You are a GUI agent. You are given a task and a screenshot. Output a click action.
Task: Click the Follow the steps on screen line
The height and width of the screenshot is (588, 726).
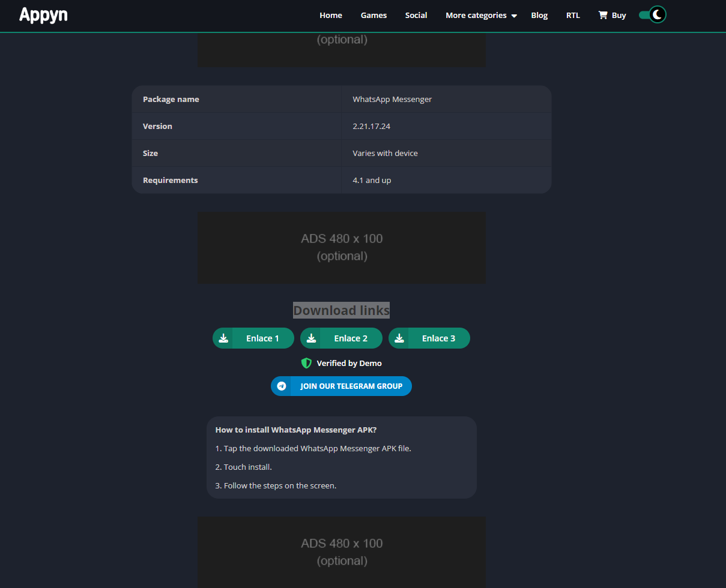[276, 485]
